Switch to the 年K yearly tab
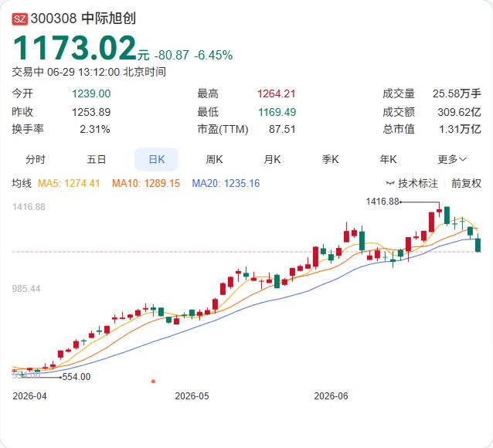The height and width of the screenshot is (448, 493). click(388, 159)
